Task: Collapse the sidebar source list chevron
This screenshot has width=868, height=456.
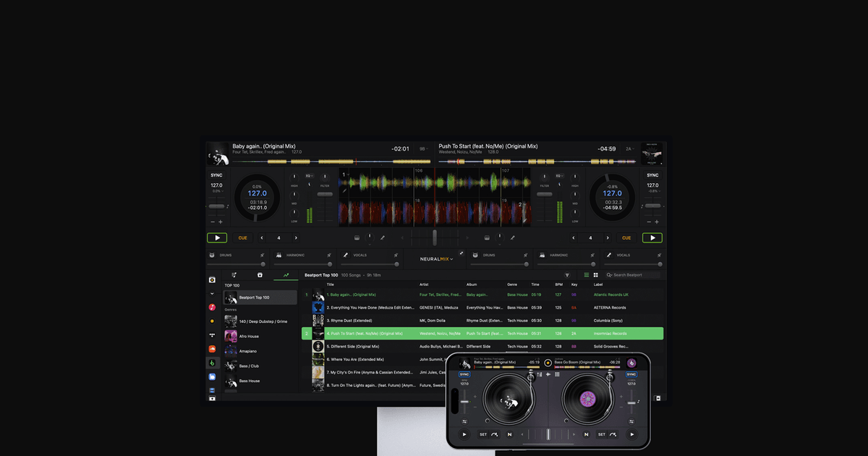Action: coord(212,293)
